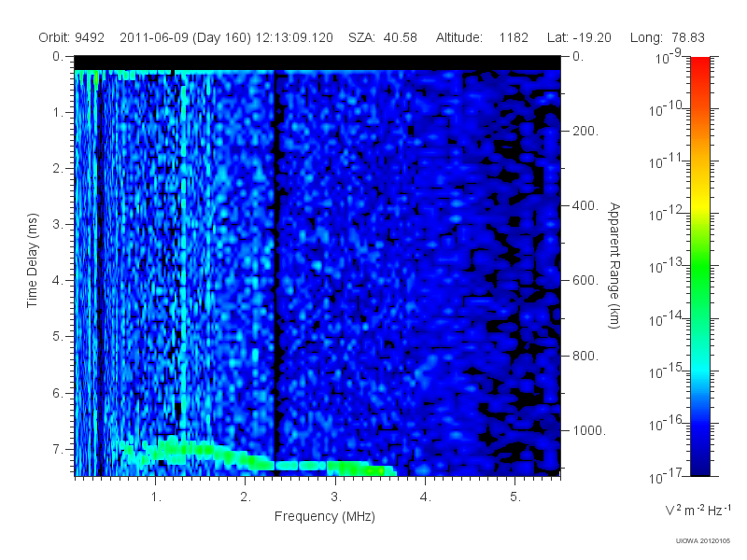Click the 'Long: 78.83' value

click(667, 37)
